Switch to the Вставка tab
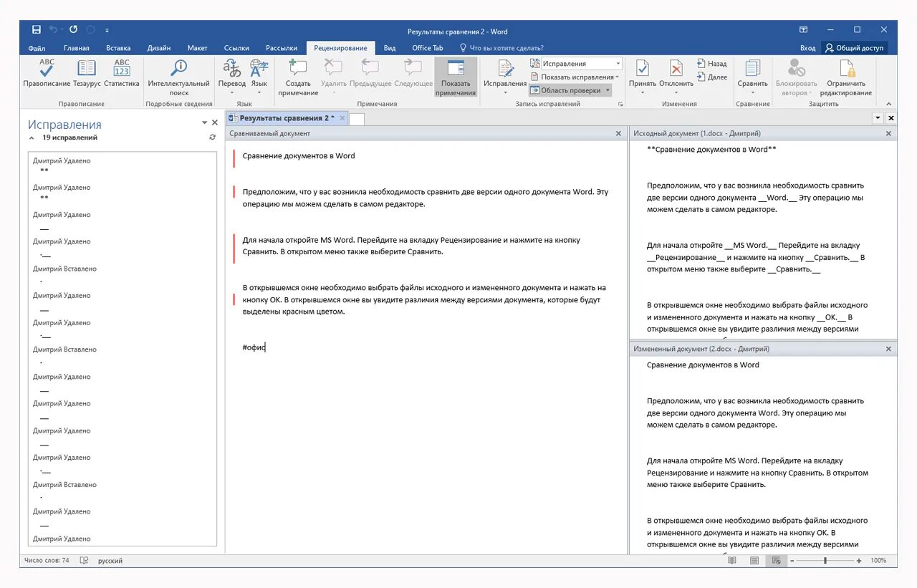This screenshot has width=917, height=588. [x=118, y=48]
